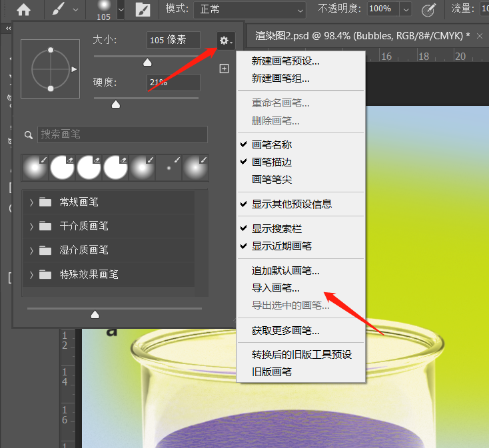Collapse the toolbar with double-arrow icon
The height and width of the screenshot is (448, 489).
[x=9, y=29]
